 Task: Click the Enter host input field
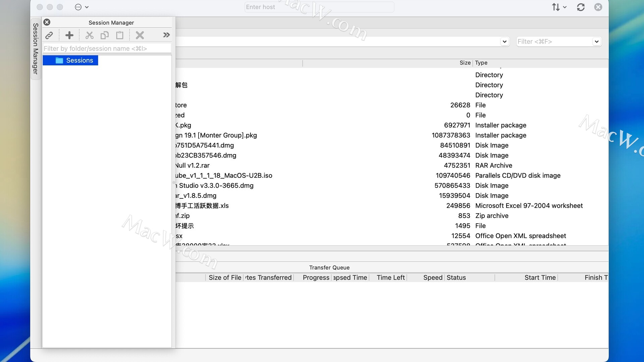[x=319, y=7]
